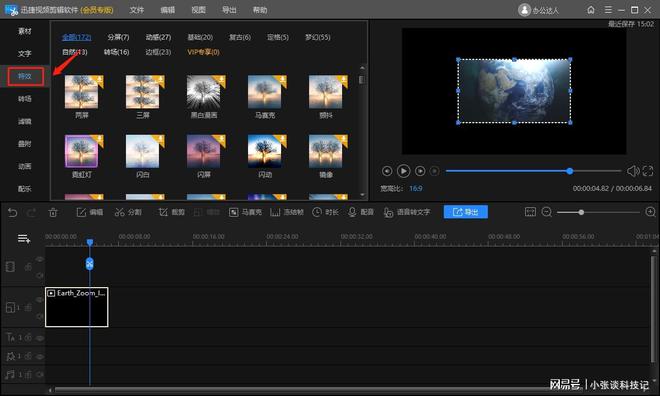Open the 转场 sidebar section
Image resolution: width=660 pixels, height=396 pixels.
(x=24, y=98)
